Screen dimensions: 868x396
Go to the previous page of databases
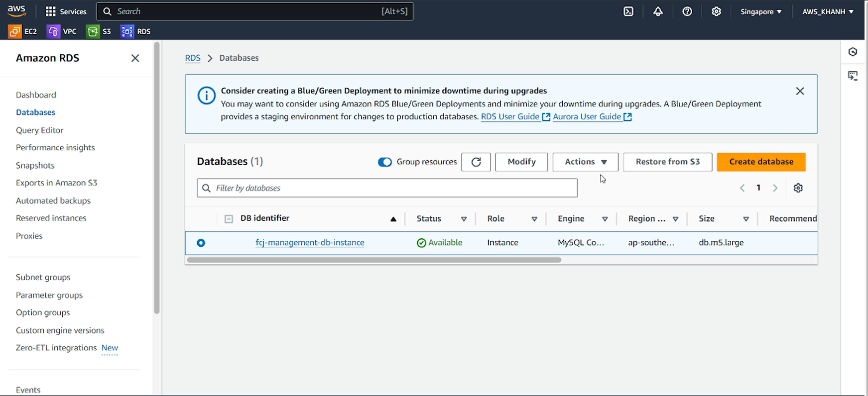pyautogui.click(x=742, y=188)
